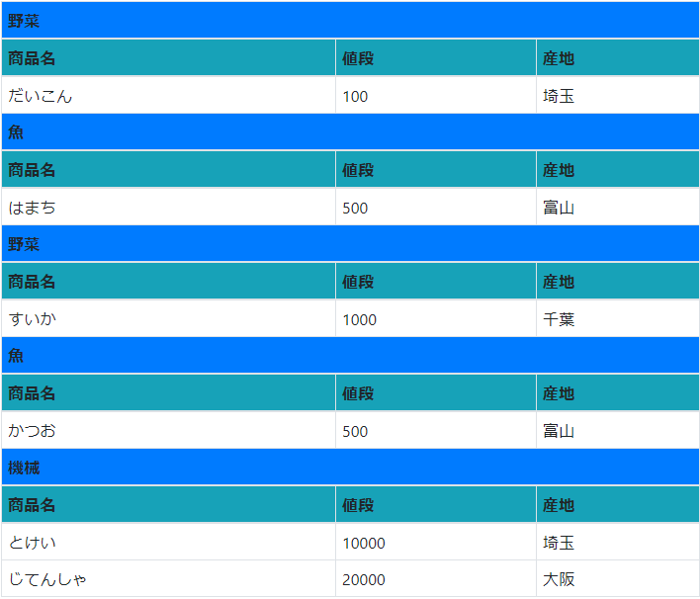Click the 野菜 category header above すいか
Viewport: 700px width, 599px height.
[x=350, y=244]
